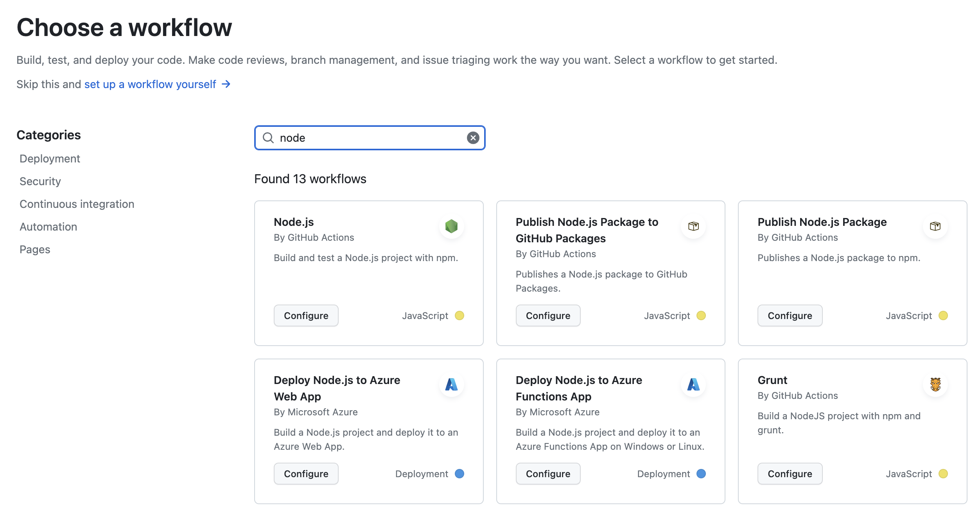
Task: Configure the Grunt workflow
Action: (790, 474)
